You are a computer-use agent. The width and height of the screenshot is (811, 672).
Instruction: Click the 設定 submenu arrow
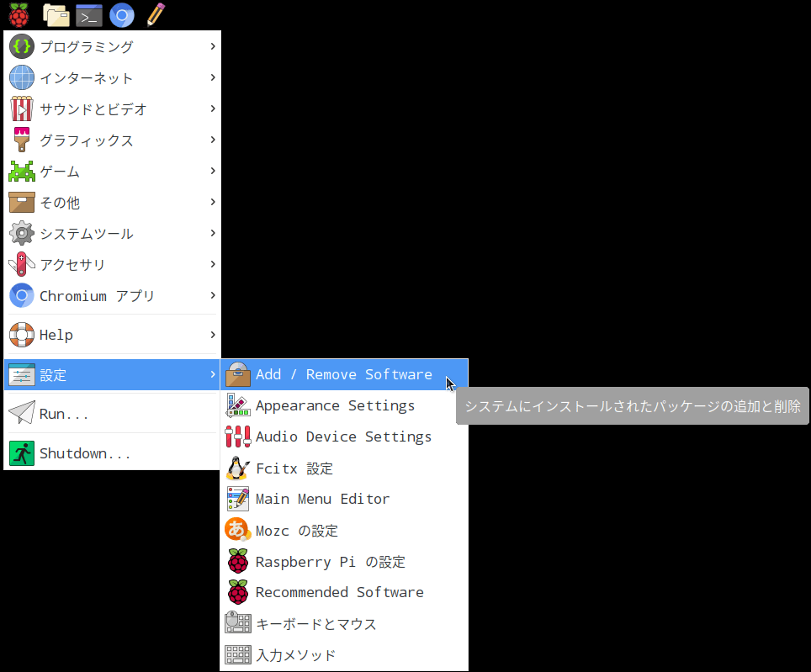pyautogui.click(x=213, y=374)
